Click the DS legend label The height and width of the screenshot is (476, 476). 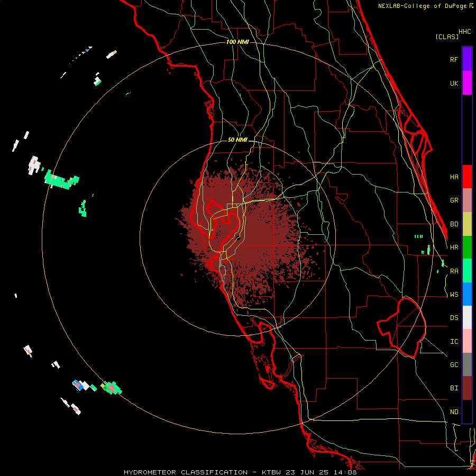click(x=454, y=318)
